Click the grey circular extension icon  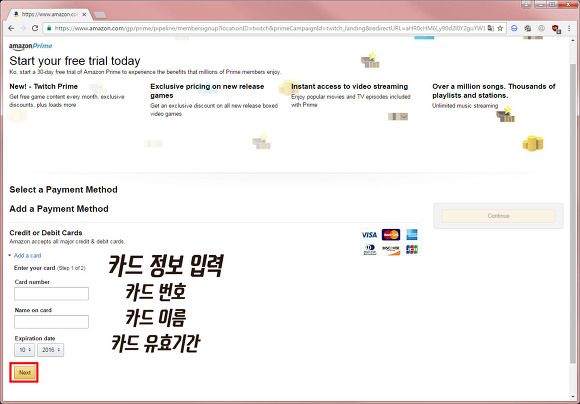542,28
